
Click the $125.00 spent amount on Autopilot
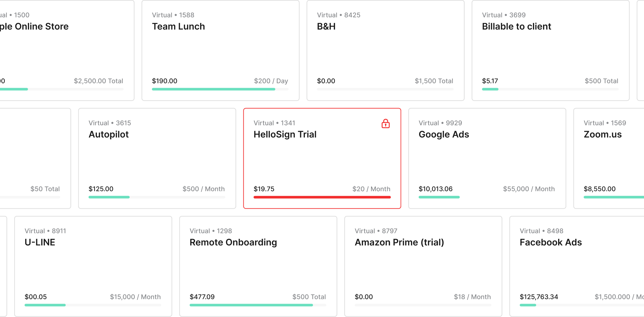coord(101,189)
